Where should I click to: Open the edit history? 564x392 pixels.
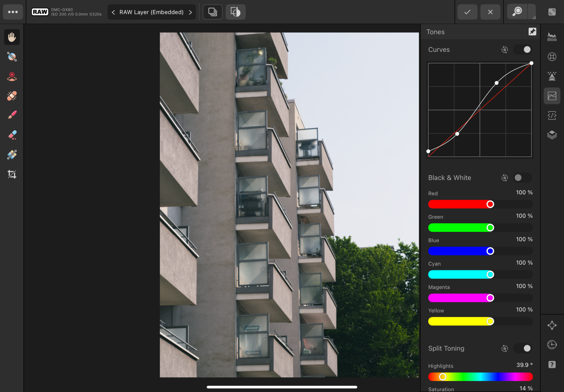tap(552, 345)
